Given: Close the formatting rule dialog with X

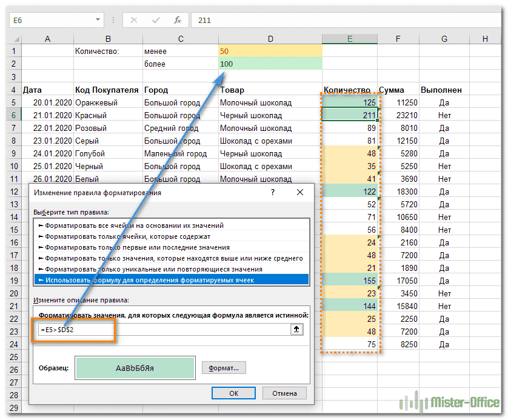Looking at the screenshot, I should coord(299,192).
